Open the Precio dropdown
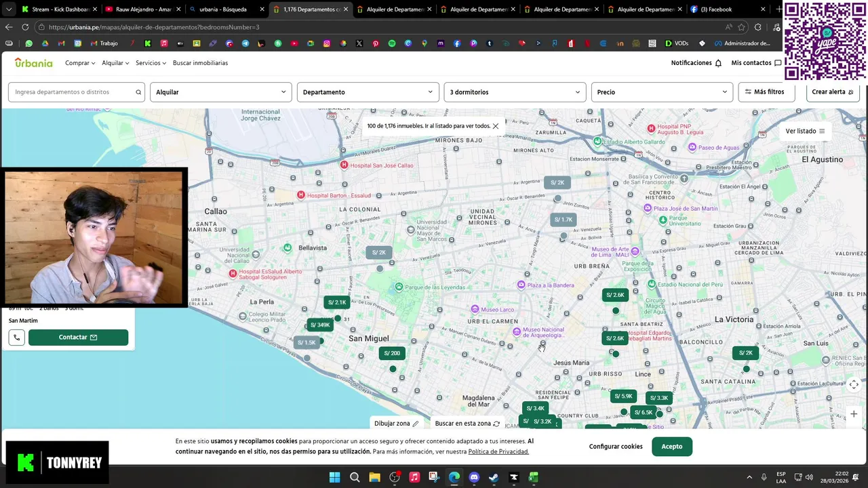Screen dimensions: 868x488 [x=662, y=92]
